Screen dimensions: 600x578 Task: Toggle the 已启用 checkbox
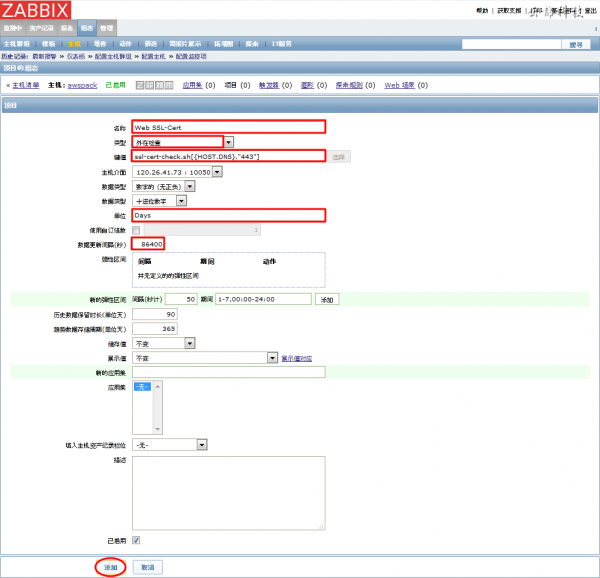(136, 541)
